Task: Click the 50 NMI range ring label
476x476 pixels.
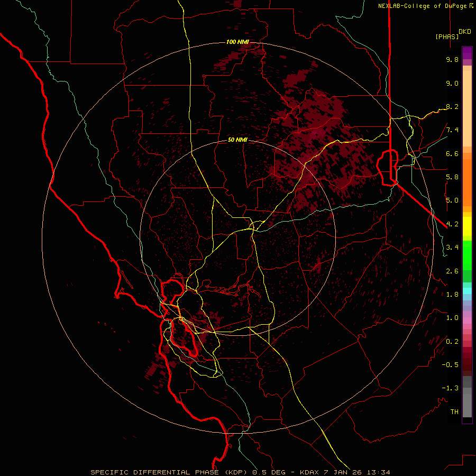Action: point(237,140)
